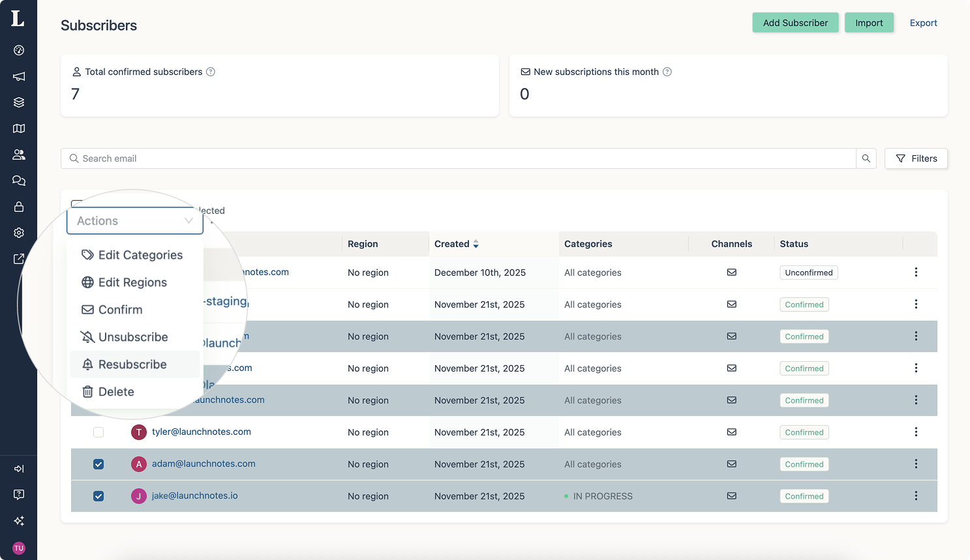Open the Filters panel
This screenshot has height=560, width=970.
(916, 158)
